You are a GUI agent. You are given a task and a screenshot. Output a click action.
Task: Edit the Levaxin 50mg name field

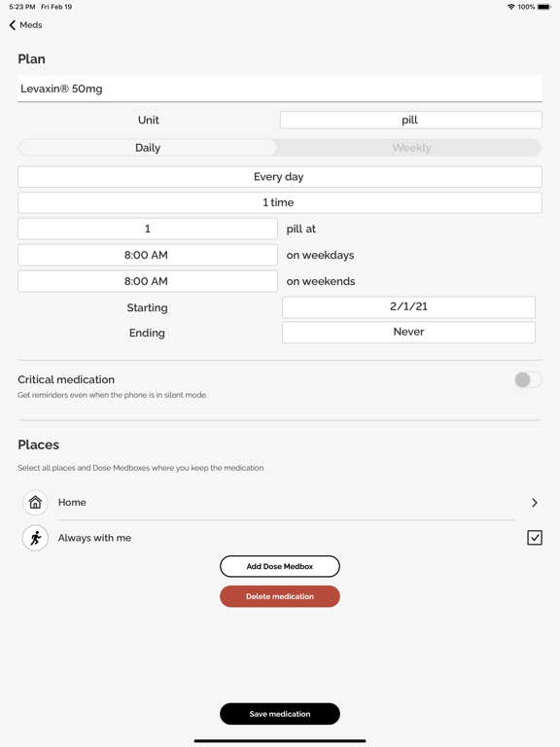280,89
